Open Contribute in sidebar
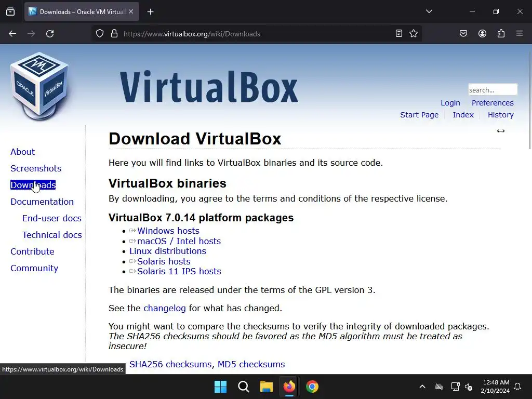This screenshot has width=532, height=399. [x=32, y=251]
